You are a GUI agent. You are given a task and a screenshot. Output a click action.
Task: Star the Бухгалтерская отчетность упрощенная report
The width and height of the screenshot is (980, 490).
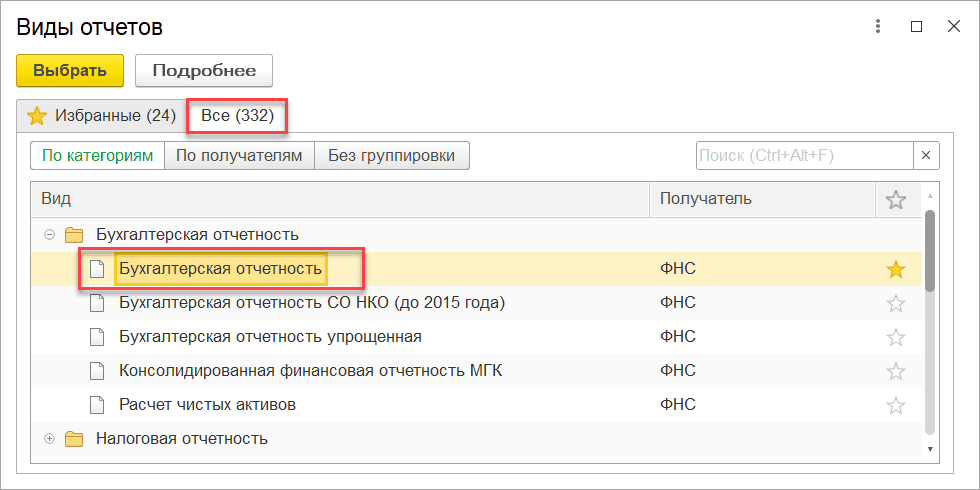pyautogui.click(x=896, y=337)
